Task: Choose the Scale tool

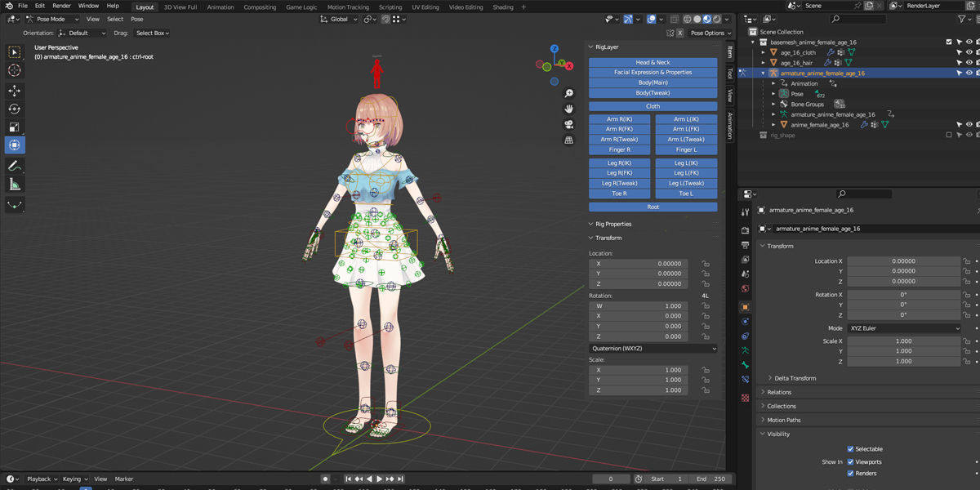Action: click(x=15, y=127)
